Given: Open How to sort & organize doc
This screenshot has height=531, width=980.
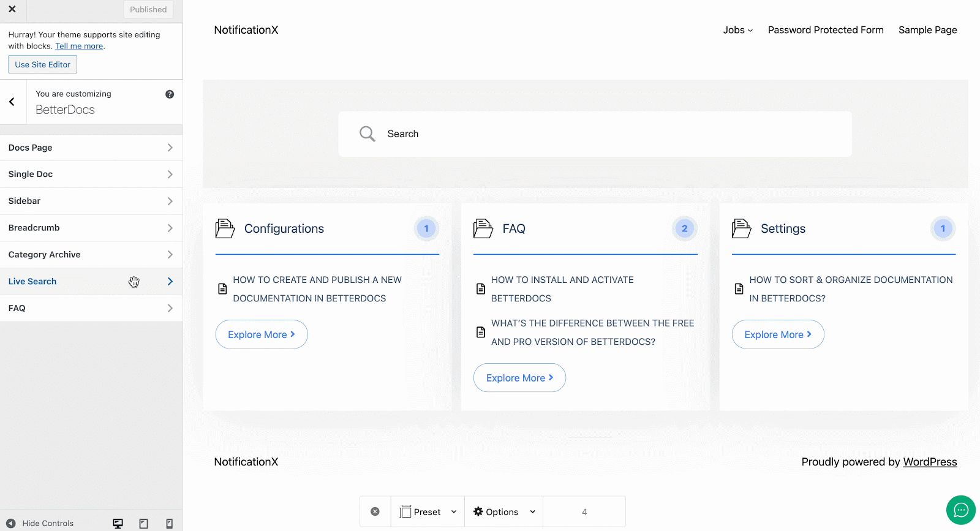Looking at the screenshot, I should click(851, 289).
